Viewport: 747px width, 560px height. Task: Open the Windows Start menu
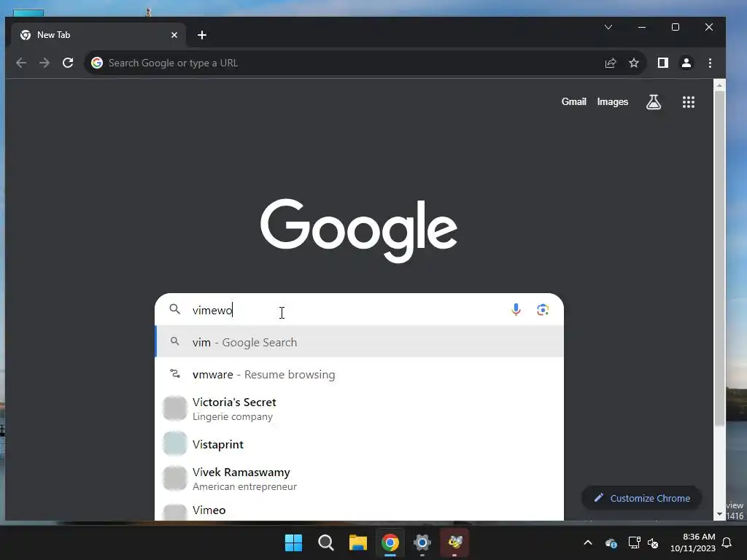(293, 542)
